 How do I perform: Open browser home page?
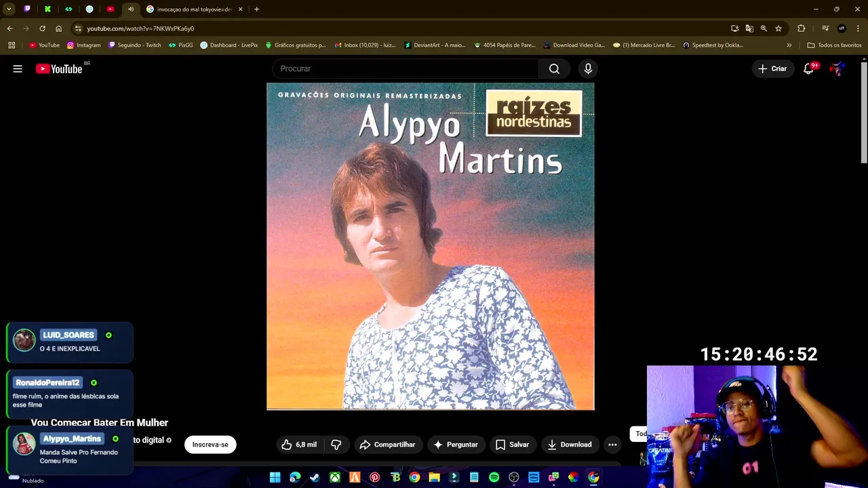[58, 28]
